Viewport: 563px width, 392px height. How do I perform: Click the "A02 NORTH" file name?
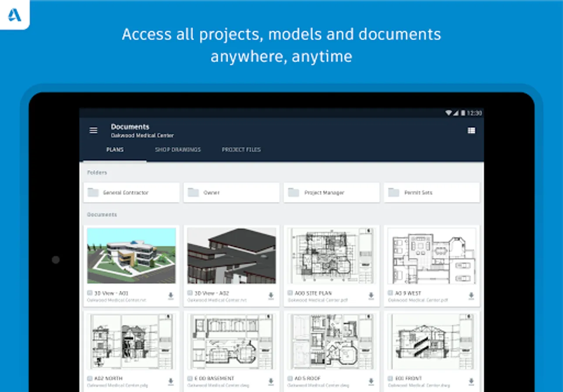(x=109, y=378)
